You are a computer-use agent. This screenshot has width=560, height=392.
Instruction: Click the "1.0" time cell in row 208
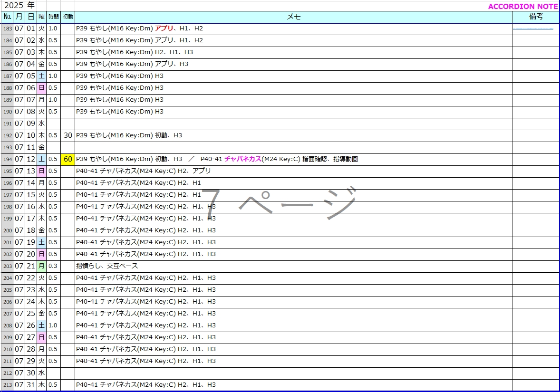[54, 325]
